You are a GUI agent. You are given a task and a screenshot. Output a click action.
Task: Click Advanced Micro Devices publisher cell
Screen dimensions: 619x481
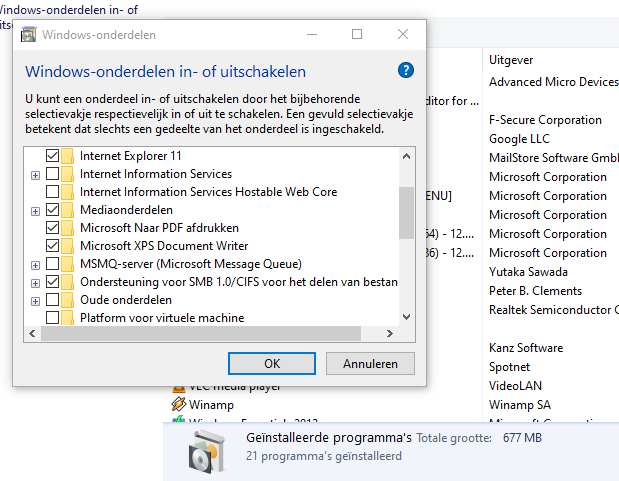(x=554, y=82)
